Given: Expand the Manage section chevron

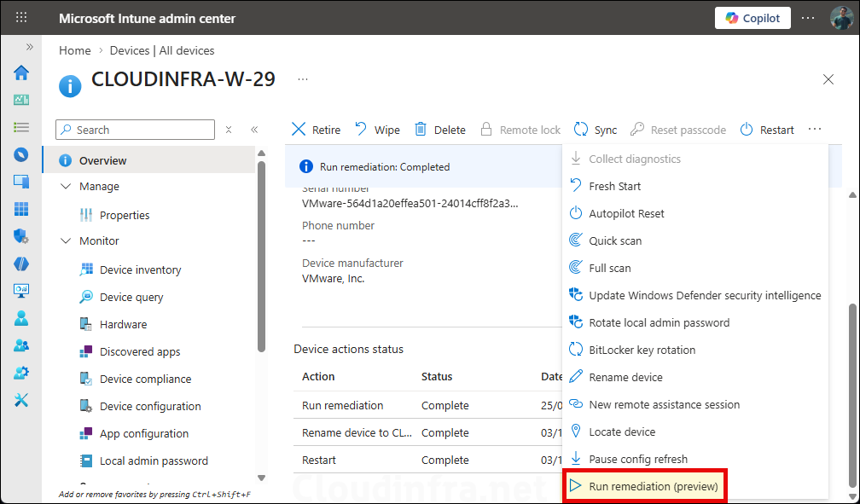Looking at the screenshot, I should coord(66,186).
